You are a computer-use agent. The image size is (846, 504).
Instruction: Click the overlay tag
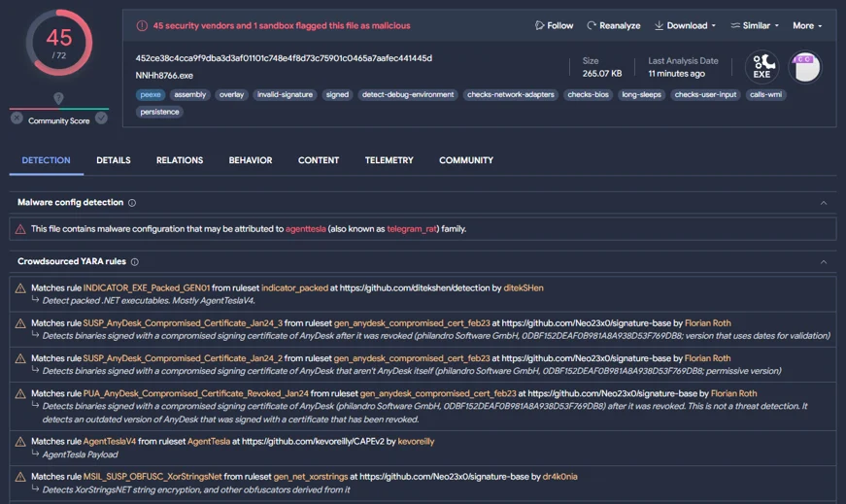click(231, 94)
